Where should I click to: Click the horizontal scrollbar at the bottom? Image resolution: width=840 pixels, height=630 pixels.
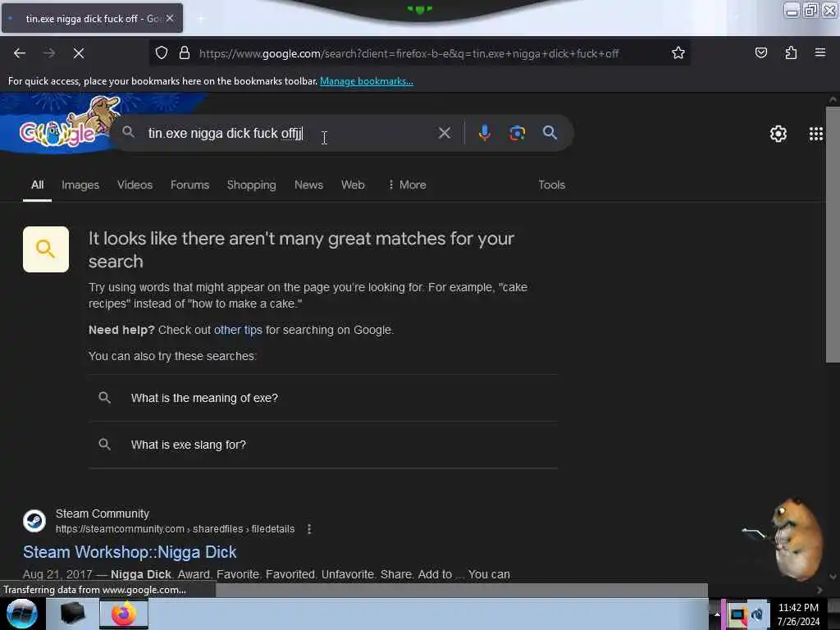coord(461,590)
